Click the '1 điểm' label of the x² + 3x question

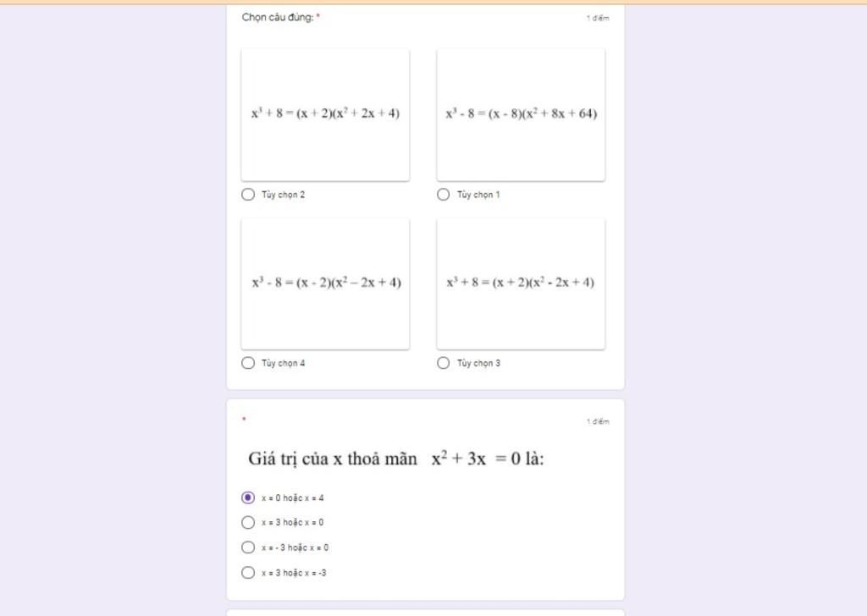coord(598,421)
